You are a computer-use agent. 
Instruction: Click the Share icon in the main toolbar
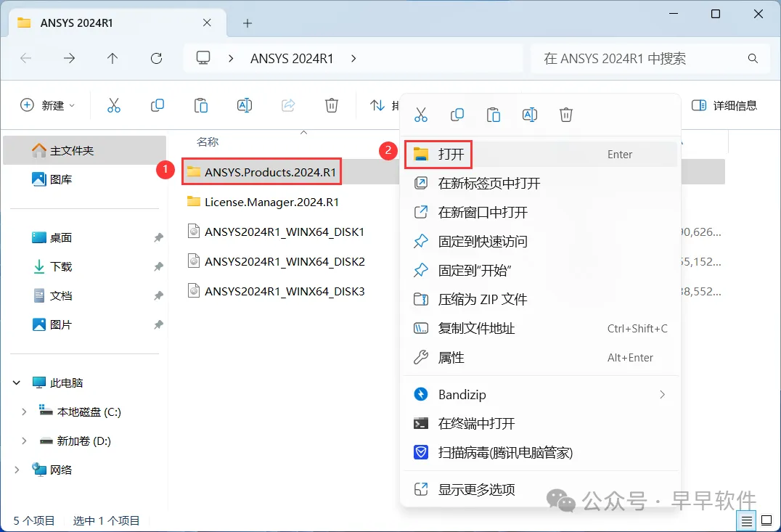click(x=288, y=105)
